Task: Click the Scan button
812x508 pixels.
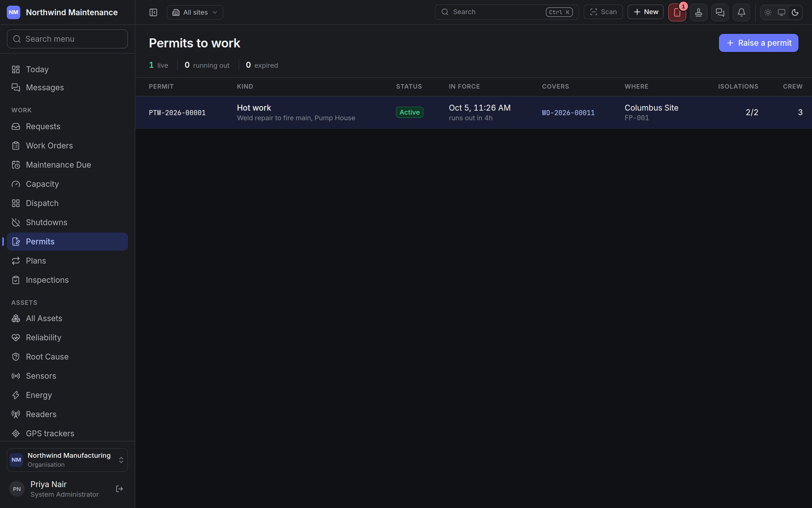Action: pos(603,12)
